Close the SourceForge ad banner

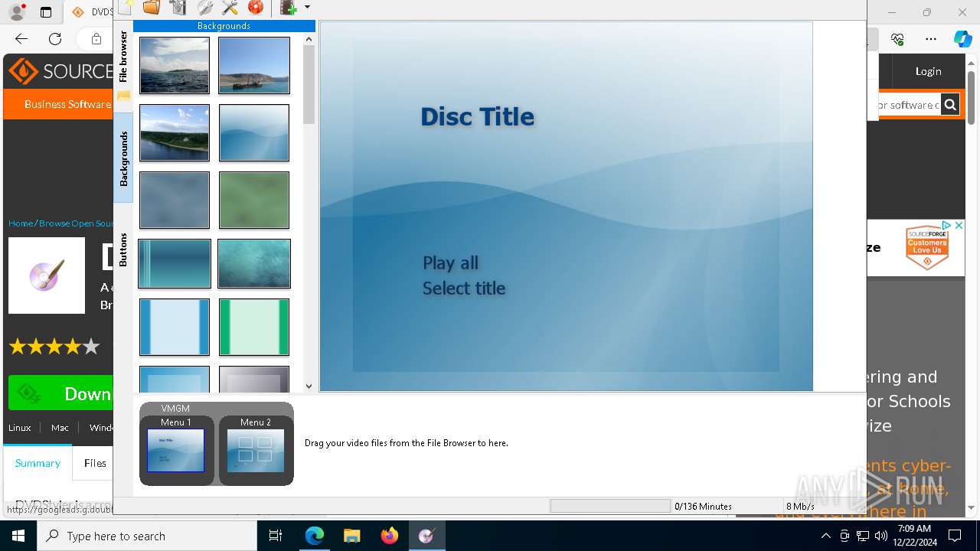coord(958,226)
